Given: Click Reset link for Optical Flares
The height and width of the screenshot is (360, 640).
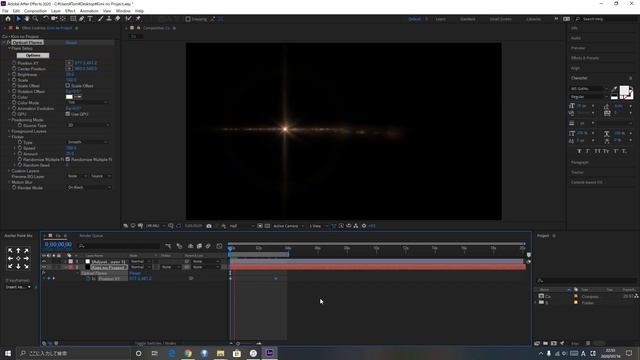Looking at the screenshot, I should coord(71,42).
